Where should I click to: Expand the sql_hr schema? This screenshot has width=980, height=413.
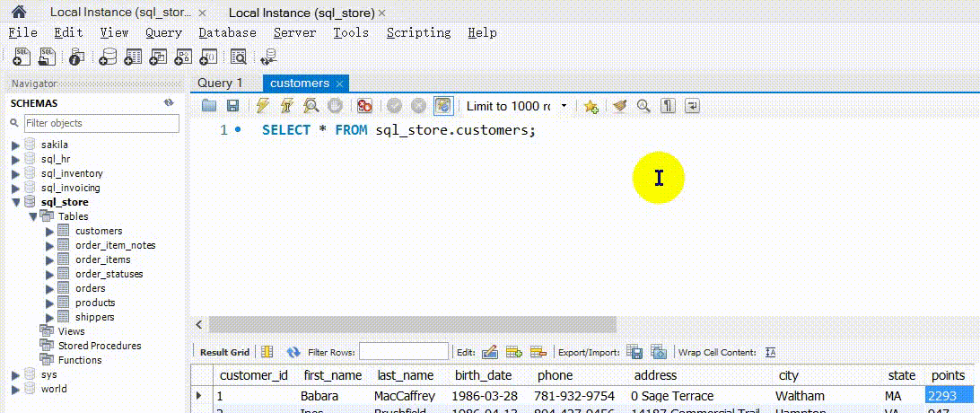tap(16, 159)
